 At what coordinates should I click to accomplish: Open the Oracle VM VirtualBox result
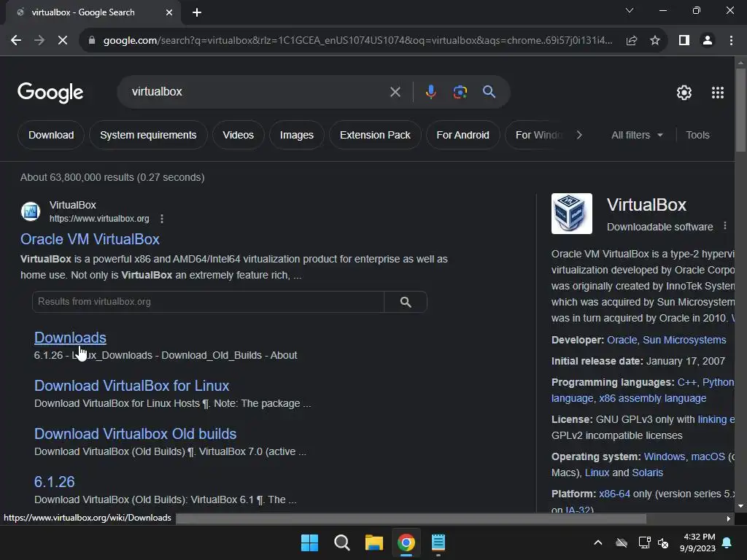[90, 239]
